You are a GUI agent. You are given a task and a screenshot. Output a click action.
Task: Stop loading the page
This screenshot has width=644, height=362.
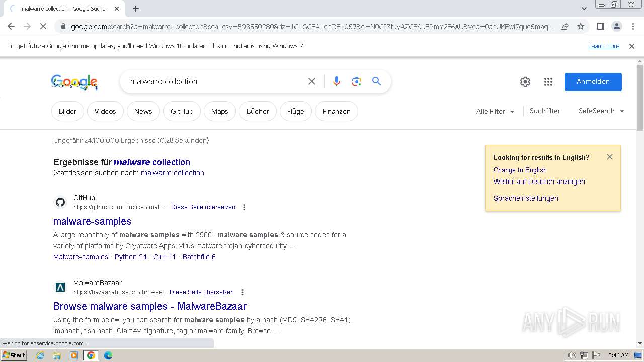click(43, 26)
